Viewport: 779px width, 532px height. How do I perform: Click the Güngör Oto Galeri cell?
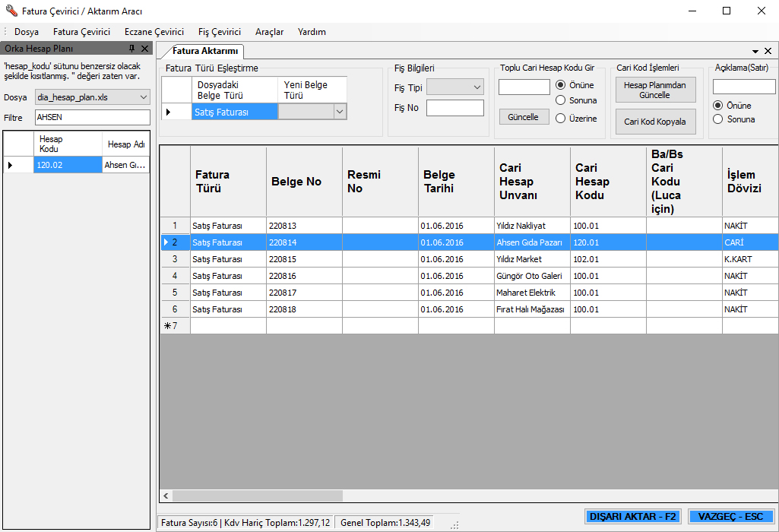click(532, 276)
